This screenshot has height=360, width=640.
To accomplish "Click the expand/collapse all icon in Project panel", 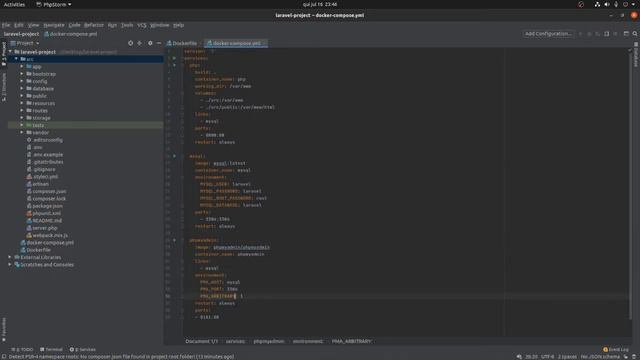I will point(140,43).
